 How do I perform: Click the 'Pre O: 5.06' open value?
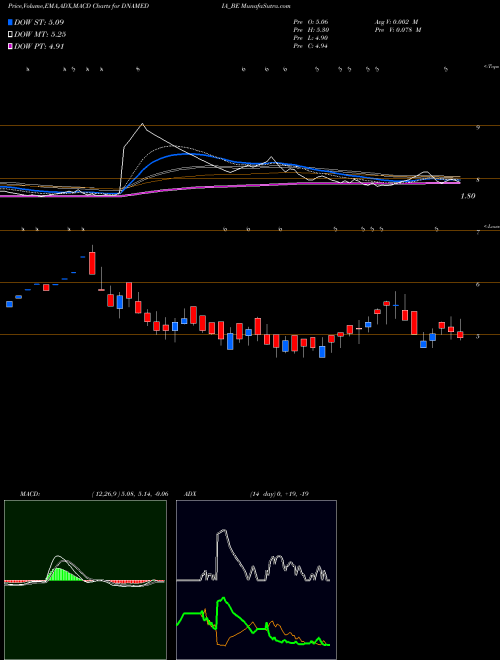[x=311, y=21]
